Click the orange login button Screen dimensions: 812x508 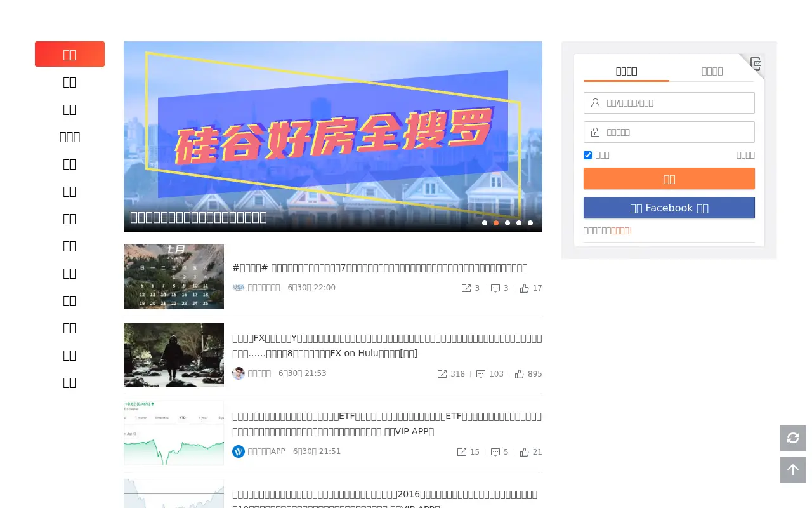(x=669, y=178)
